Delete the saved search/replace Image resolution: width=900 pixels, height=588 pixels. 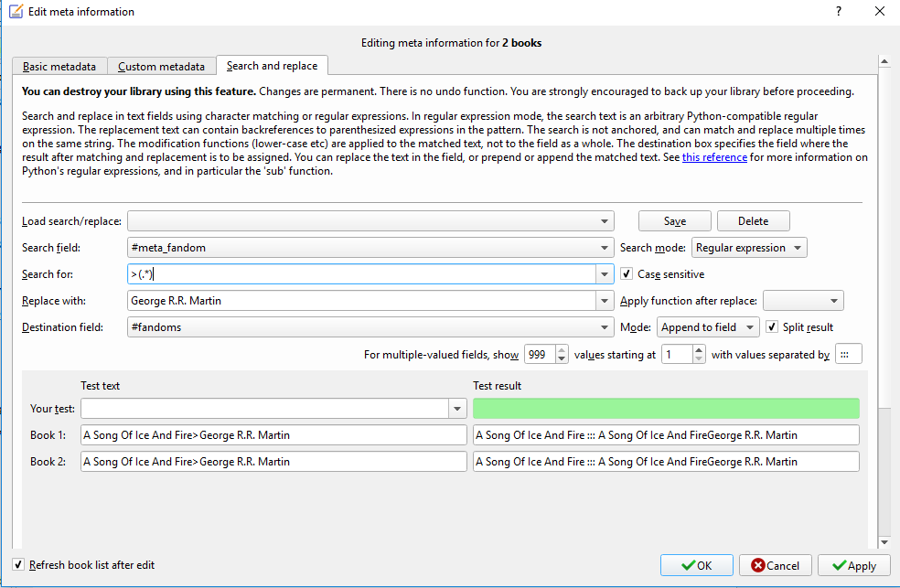[x=753, y=220]
